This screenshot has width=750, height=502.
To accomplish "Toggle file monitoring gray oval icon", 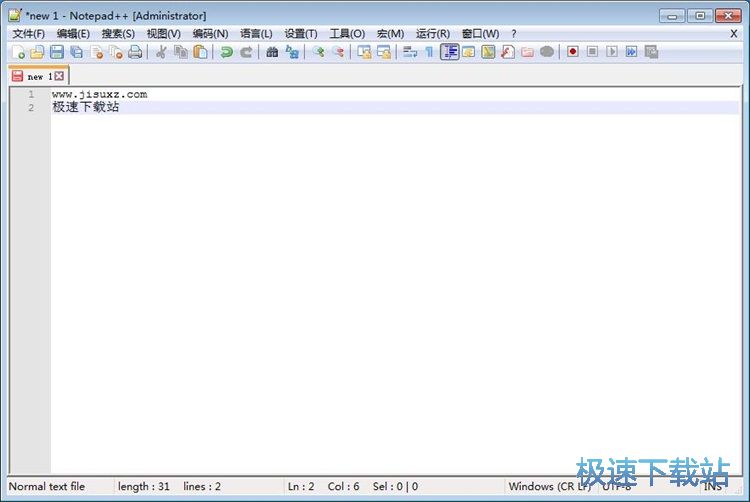I will point(547,52).
